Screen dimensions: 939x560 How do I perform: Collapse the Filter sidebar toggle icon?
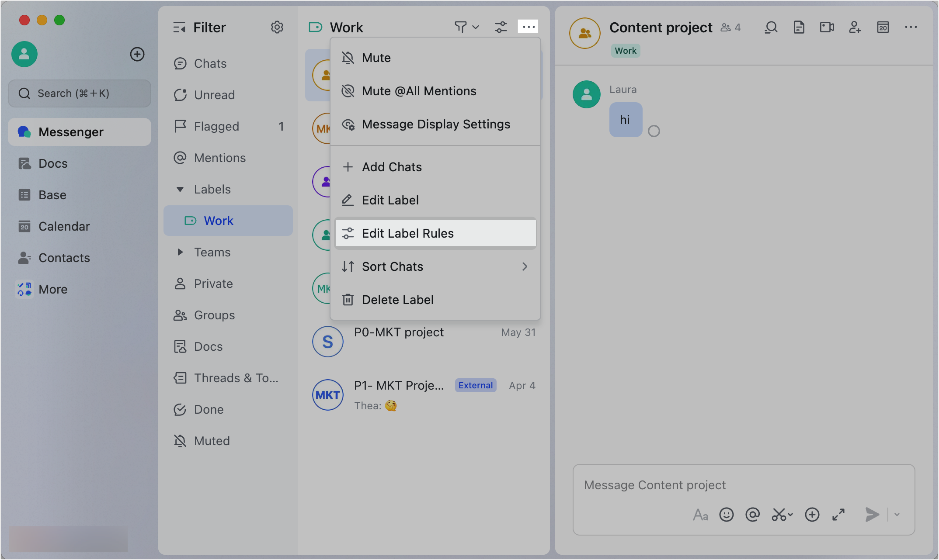(179, 28)
